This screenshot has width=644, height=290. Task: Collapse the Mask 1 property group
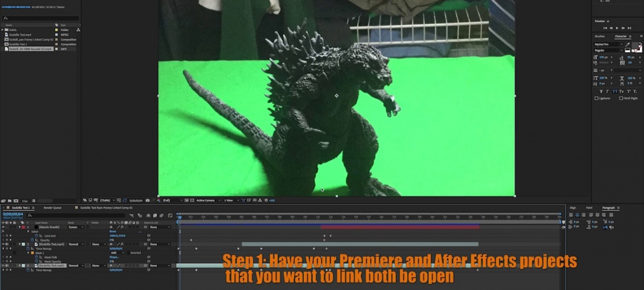coord(28,252)
